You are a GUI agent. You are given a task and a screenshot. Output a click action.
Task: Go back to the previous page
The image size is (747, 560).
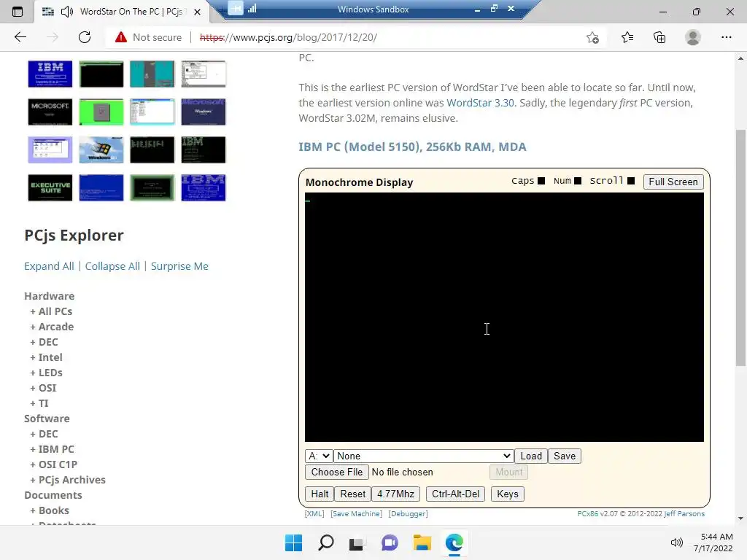(20, 37)
